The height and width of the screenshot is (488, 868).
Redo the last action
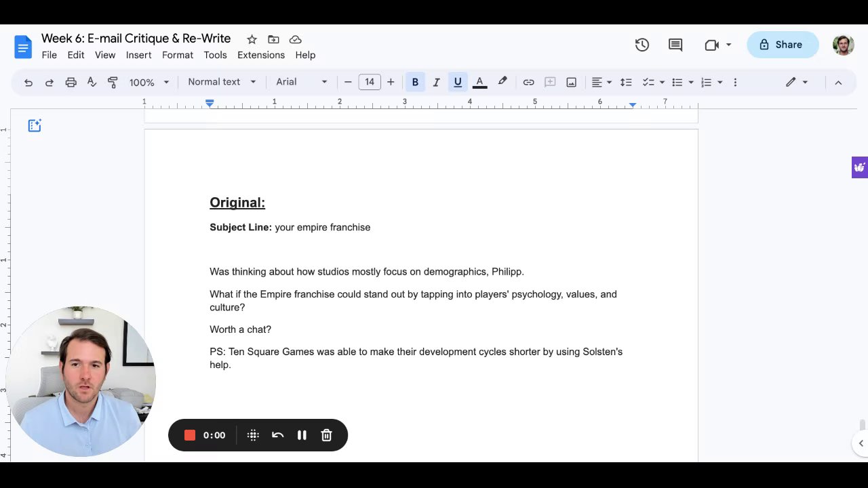pyautogui.click(x=49, y=82)
